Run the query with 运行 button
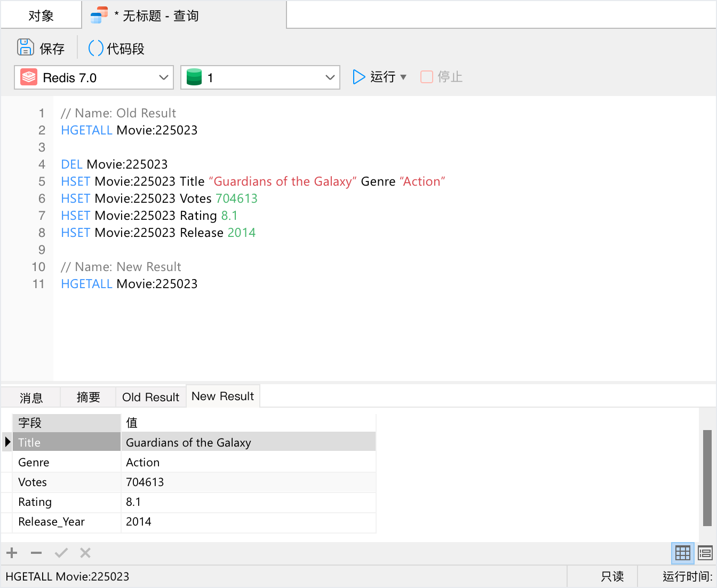The height and width of the screenshot is (588, 717). point(374,77)
